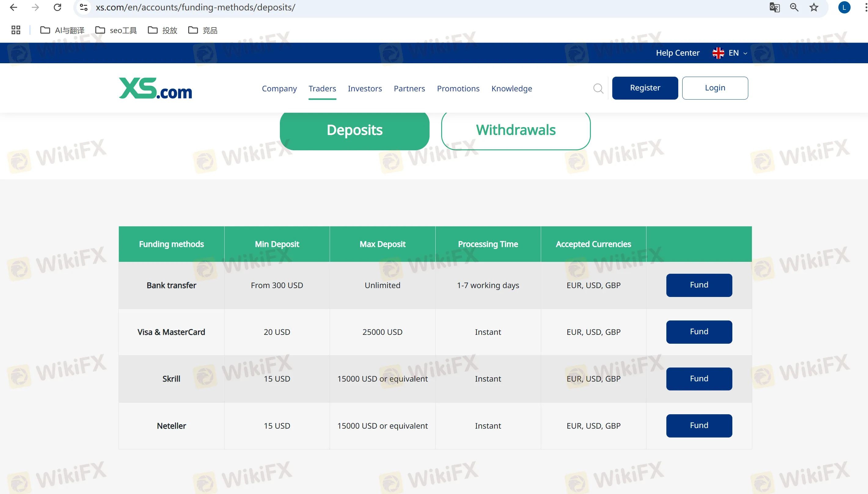The width and height of the screenshot is (868, 494).
Task: Open the user profile avatar L
Action: point(844,7)
